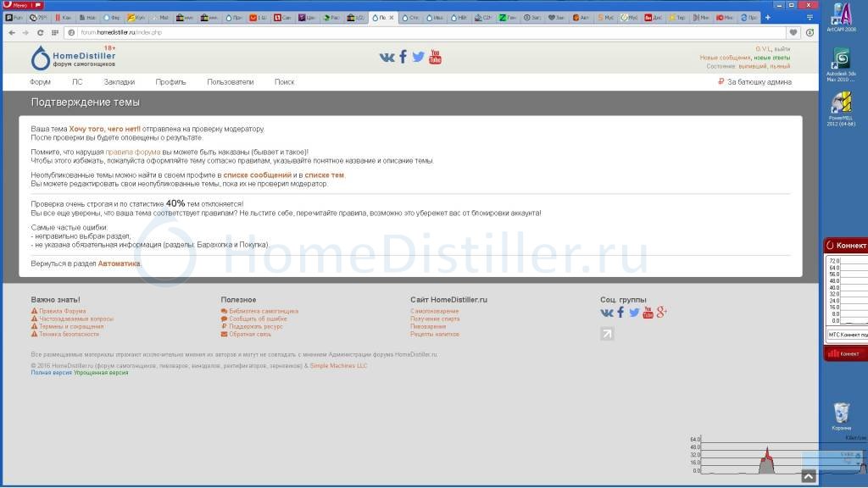Image resolution: width=868 pixels, height=488 pixels.
Task: Switch to Полная версия link
Action: (51, 373)
